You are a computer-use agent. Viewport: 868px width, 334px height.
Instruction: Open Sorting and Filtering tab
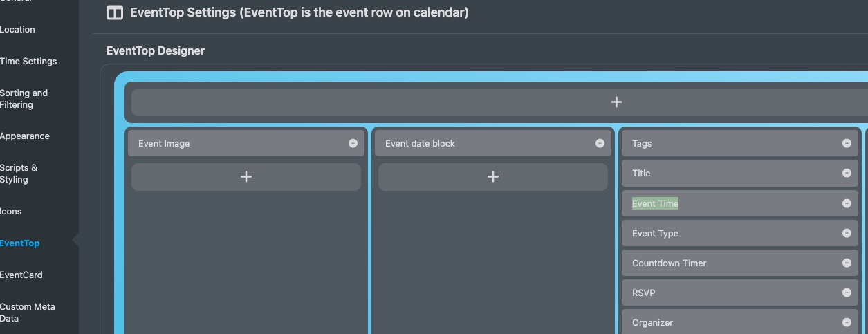click(24, 99)
